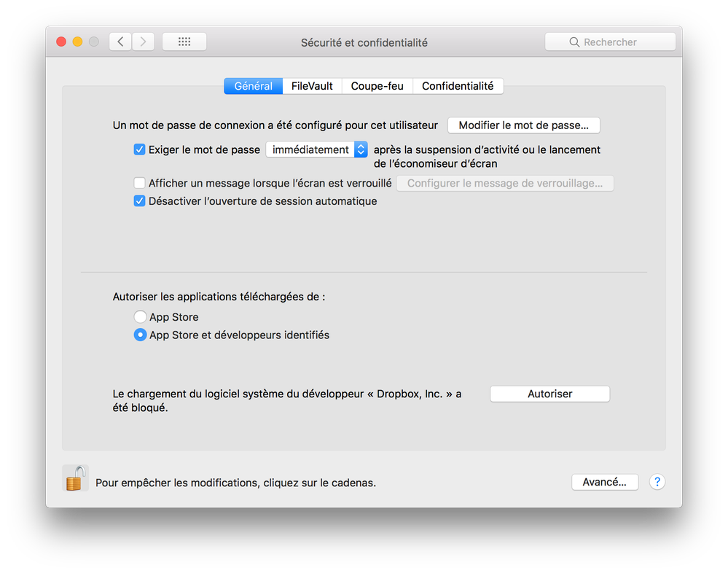
Task: Click the Pour empêcher les modifications text
Action: coord(235,483)
